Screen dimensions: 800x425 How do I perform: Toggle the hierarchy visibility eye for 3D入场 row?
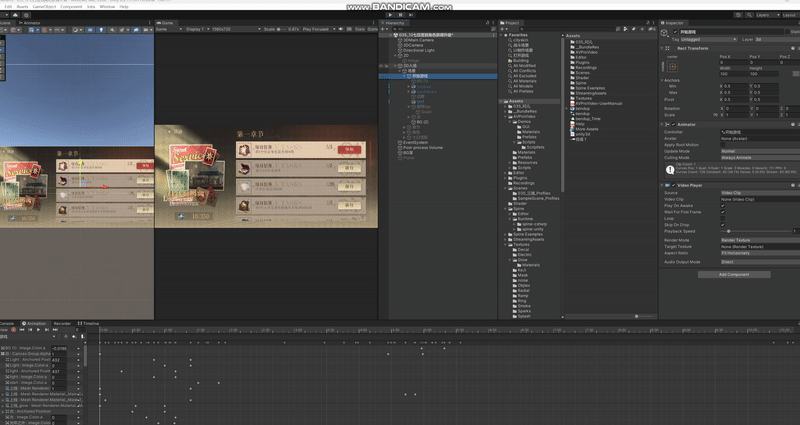pos(381,66)
